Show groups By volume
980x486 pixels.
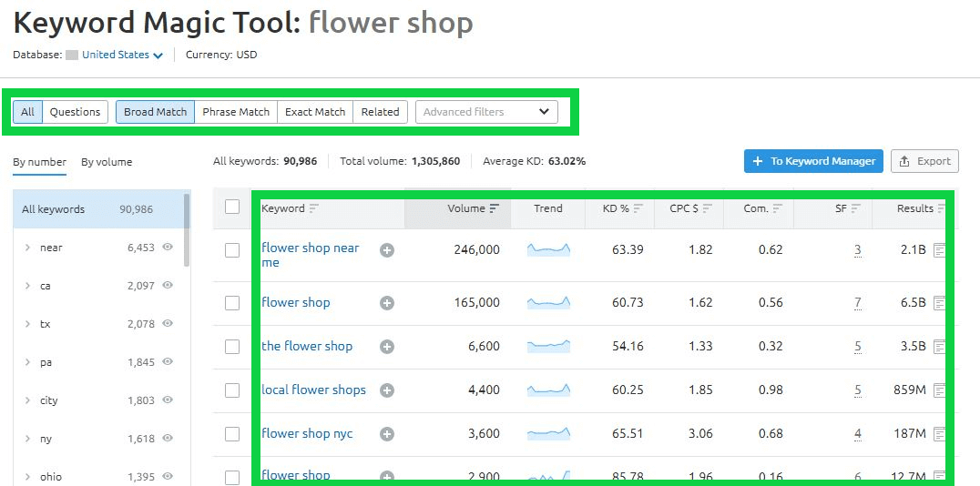107,162
